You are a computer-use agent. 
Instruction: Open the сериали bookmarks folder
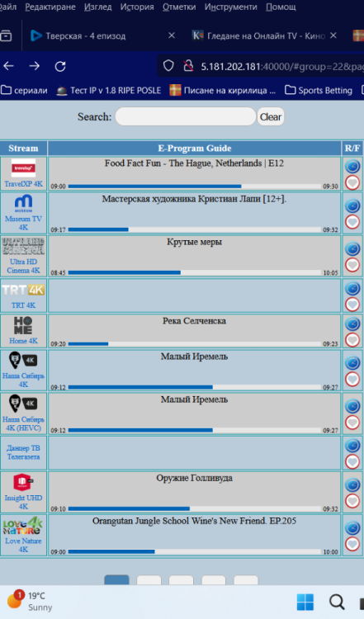[25, 91]
